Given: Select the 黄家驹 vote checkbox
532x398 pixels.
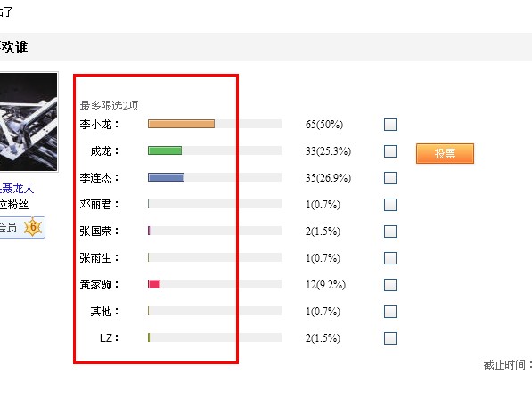Looking at the screenshot, I should click(390, 285).
